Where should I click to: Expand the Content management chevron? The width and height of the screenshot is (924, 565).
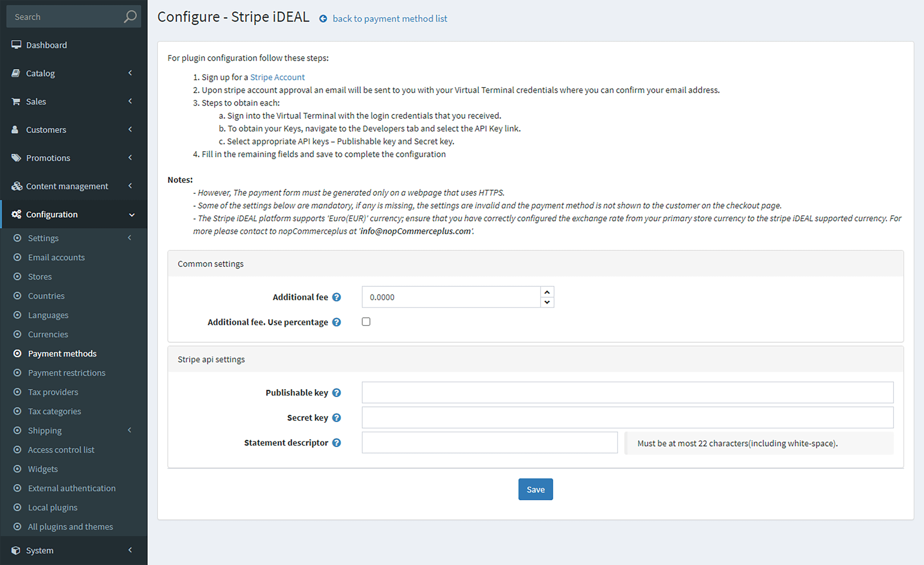point(130,186)
